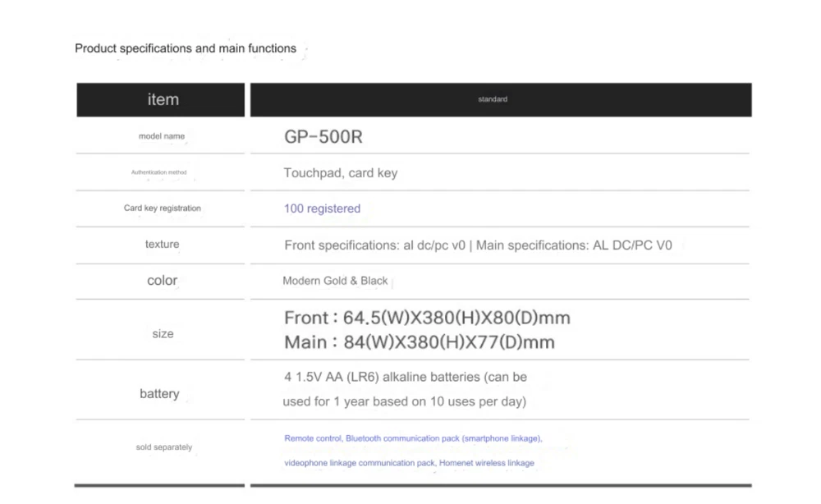This screenshot has width=821, height=504.
Task: Select the "size" row label
Action: click(163, 334)
